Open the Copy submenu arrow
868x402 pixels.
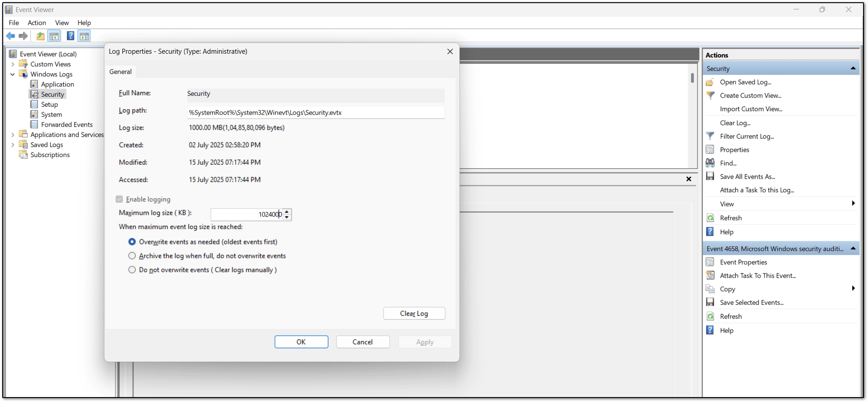[x=853, y=289]
